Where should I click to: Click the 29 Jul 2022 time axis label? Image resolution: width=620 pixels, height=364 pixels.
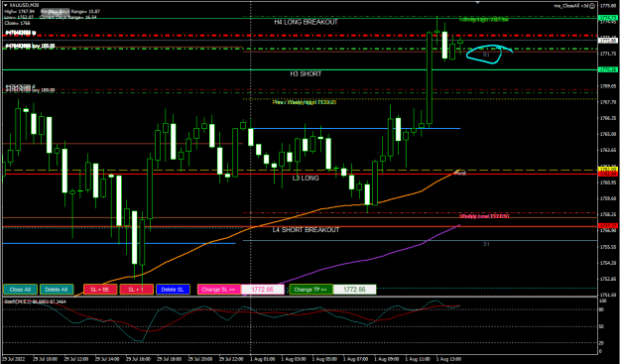[x=14, y=359]
